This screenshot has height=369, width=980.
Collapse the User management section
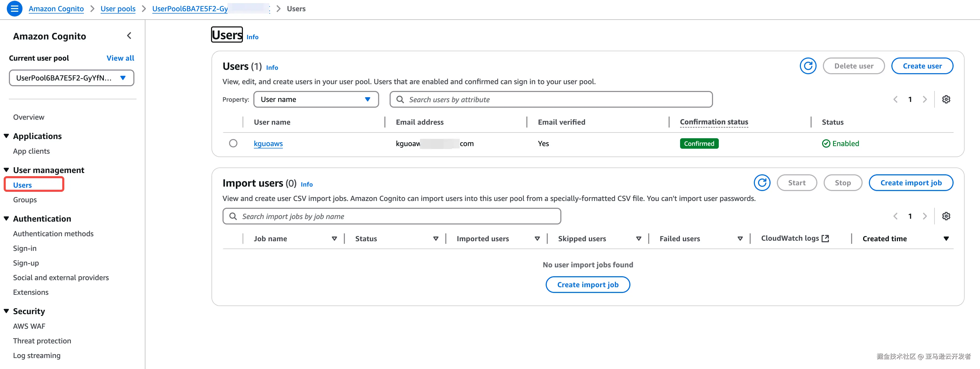7,170
